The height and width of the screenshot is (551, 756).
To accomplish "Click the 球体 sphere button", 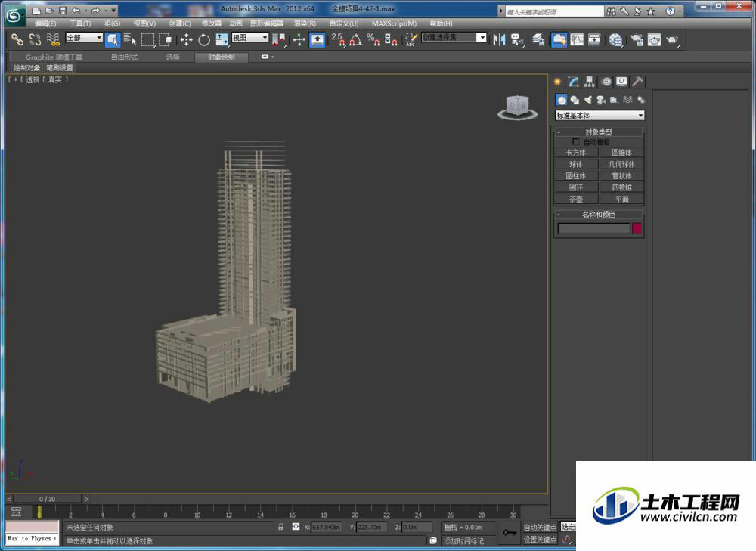I will (576, 164).
